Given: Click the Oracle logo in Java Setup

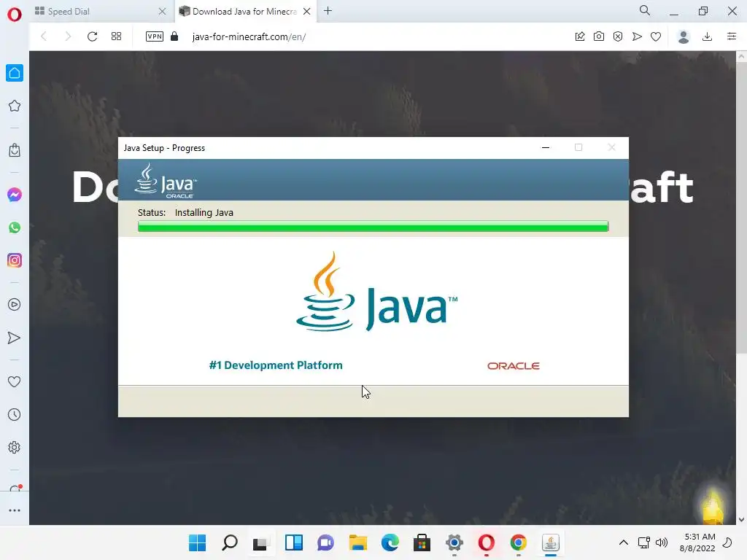Looking at the screenshot, I should (514, 366).
